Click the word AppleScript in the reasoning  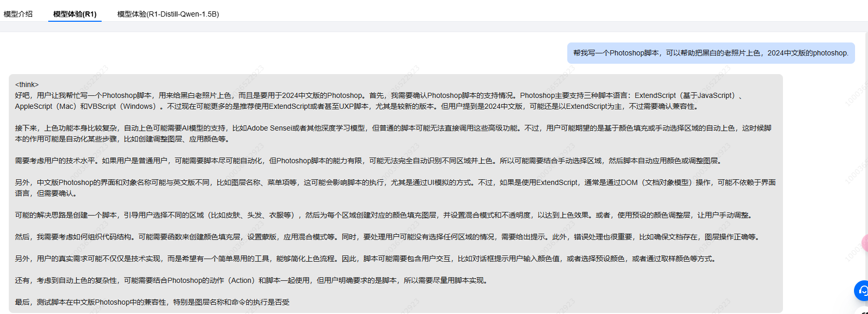pos(34,106)
